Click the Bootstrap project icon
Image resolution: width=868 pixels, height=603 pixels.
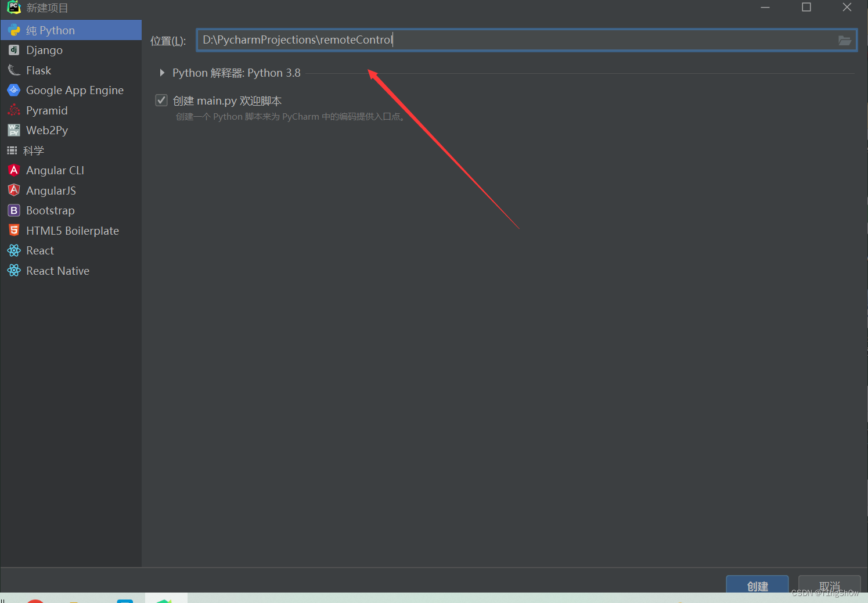tap(14, 210)
